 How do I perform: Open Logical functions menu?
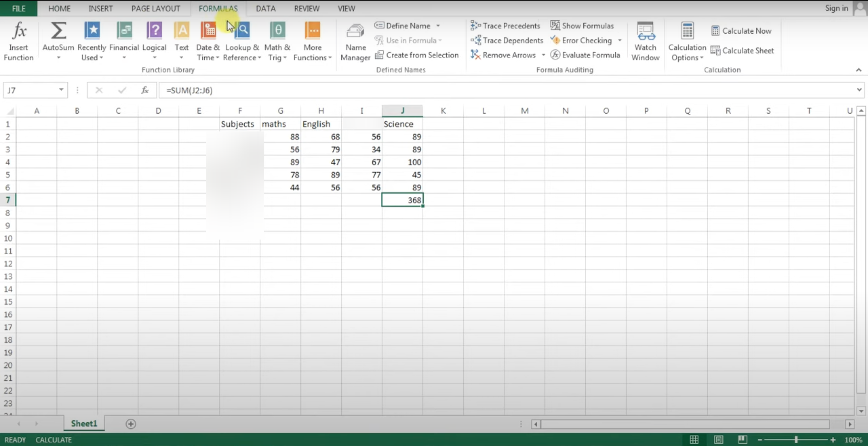click(x=154, y=41)
